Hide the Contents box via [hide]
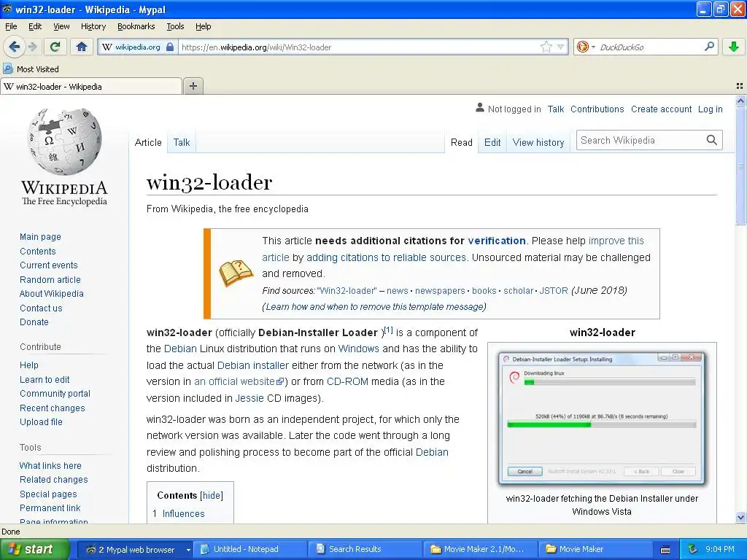747x560 pixels. pos(212,495)
